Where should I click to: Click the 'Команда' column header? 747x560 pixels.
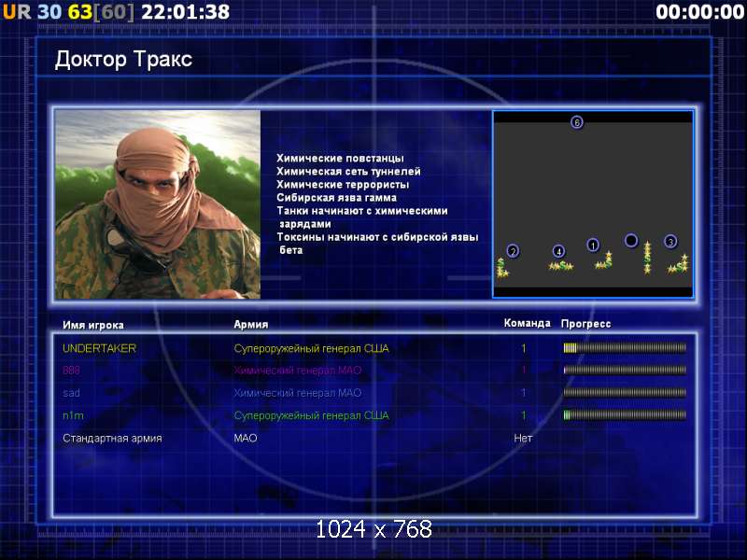527,323
